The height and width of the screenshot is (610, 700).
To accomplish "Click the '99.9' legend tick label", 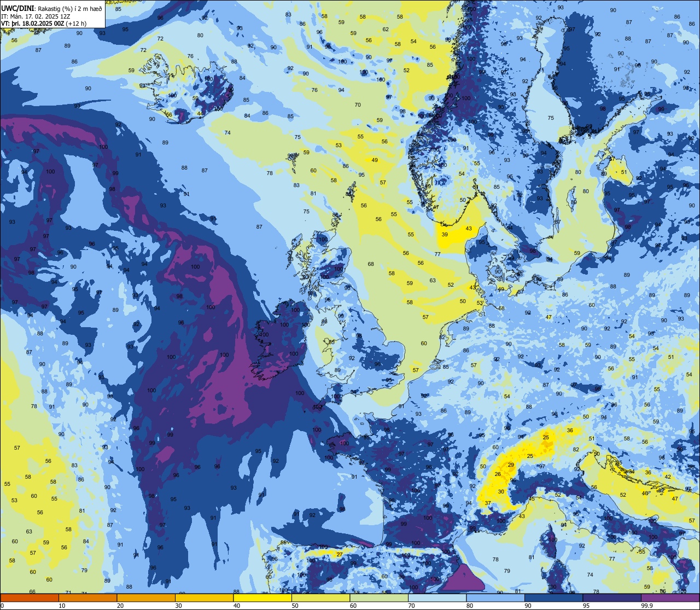I will 648,606.
